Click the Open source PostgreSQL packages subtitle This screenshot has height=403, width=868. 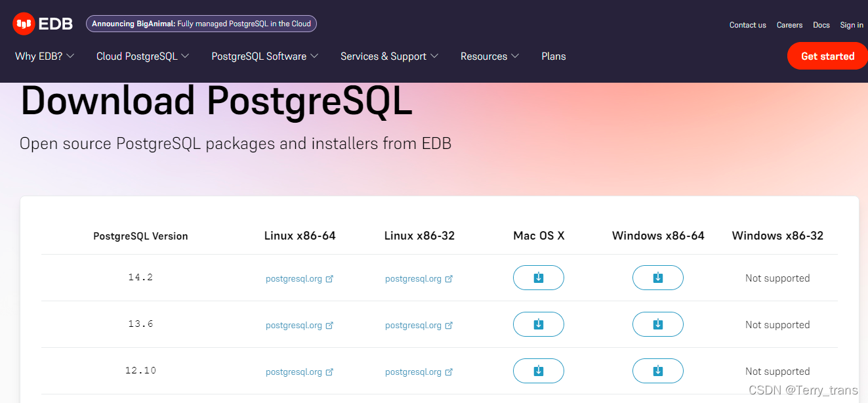[236, 143]
